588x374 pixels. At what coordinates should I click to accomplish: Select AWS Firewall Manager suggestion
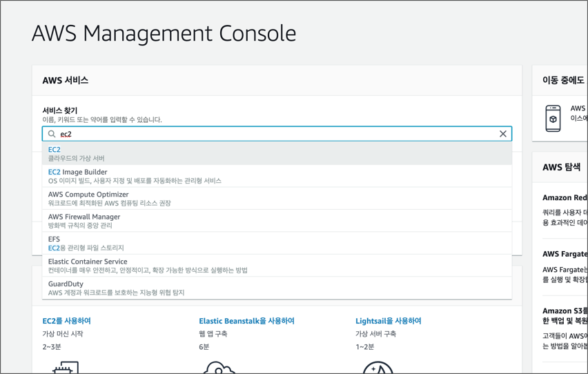[x=277, y=221]
